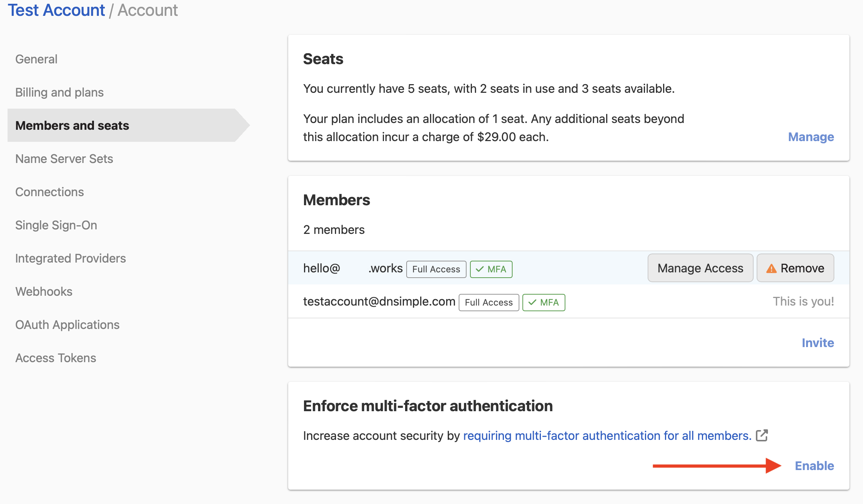Enable multi-factor authentication enforcement
Screen dimensions: 863x504
(814, 465)
